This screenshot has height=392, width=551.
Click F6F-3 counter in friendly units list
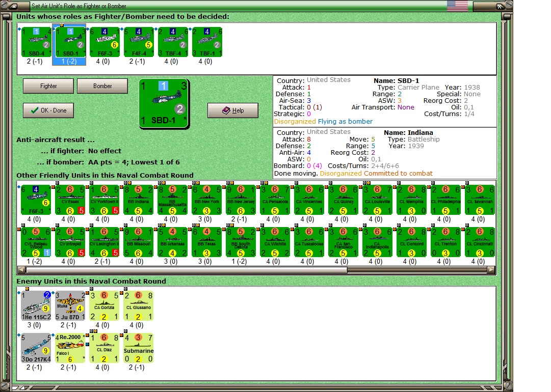point(36,200)
